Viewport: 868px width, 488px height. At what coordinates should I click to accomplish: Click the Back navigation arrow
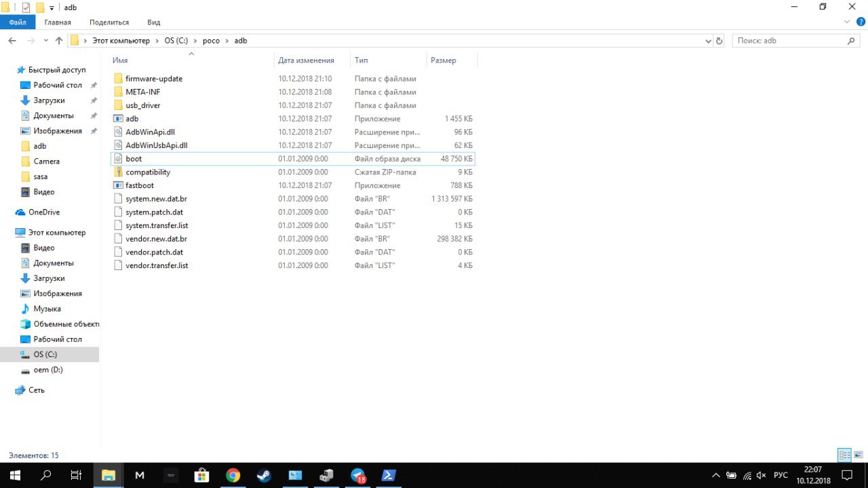click(x=12, y=41)
